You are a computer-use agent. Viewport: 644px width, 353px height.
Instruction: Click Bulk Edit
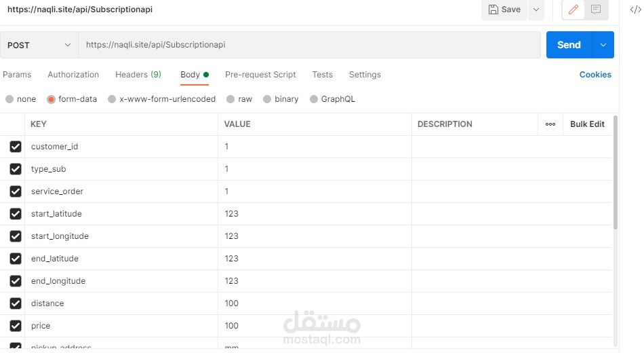coord(587,124)
